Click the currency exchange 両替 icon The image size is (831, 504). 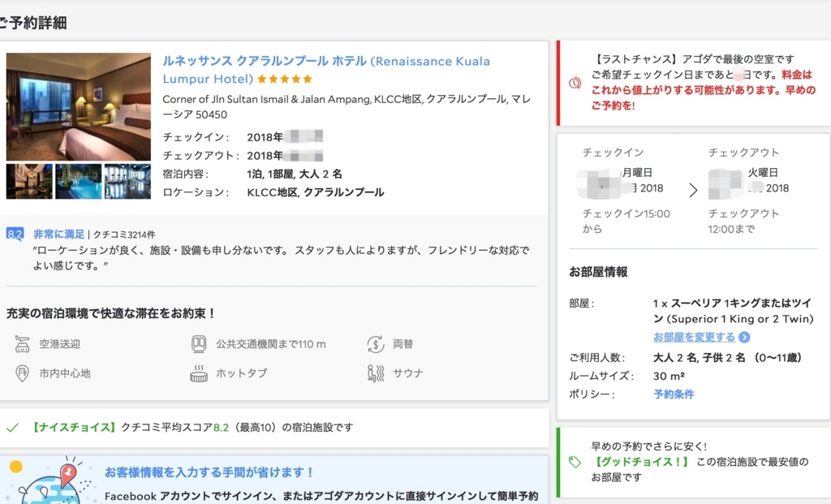click(x=375, y=344)
